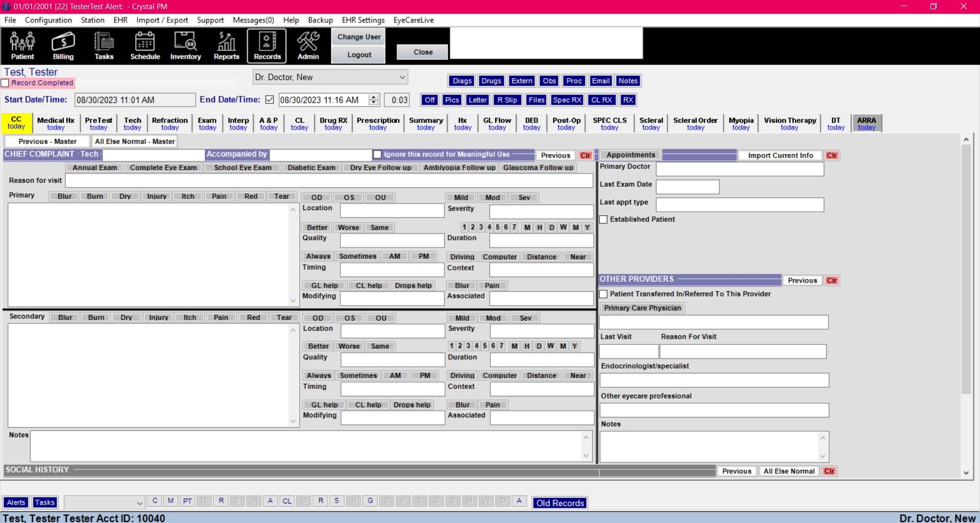Click the Logout button
Viewport: 980px width, 523px height.
(359, 55)
